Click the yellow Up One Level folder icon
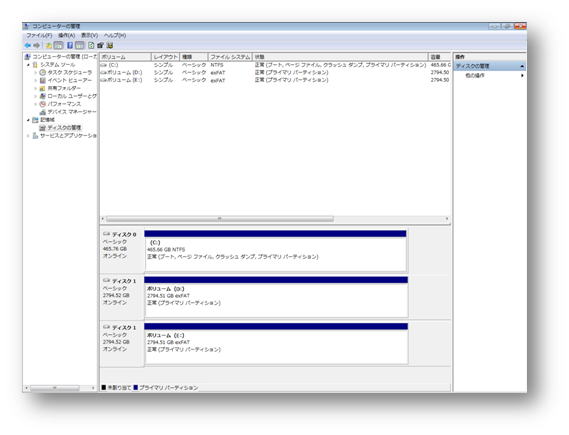This screenshot has height=435, width=569. pyautogui.click(x=48, y=45)
